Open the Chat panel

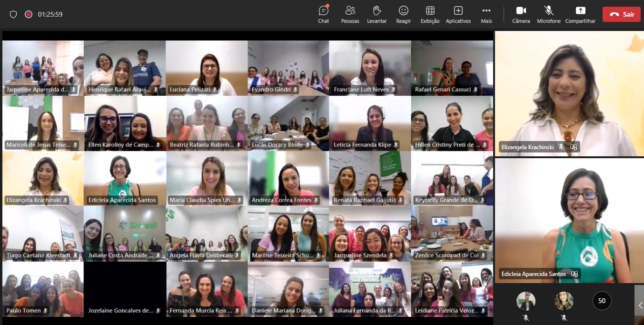pyautogui.click(x=324, y=14)
